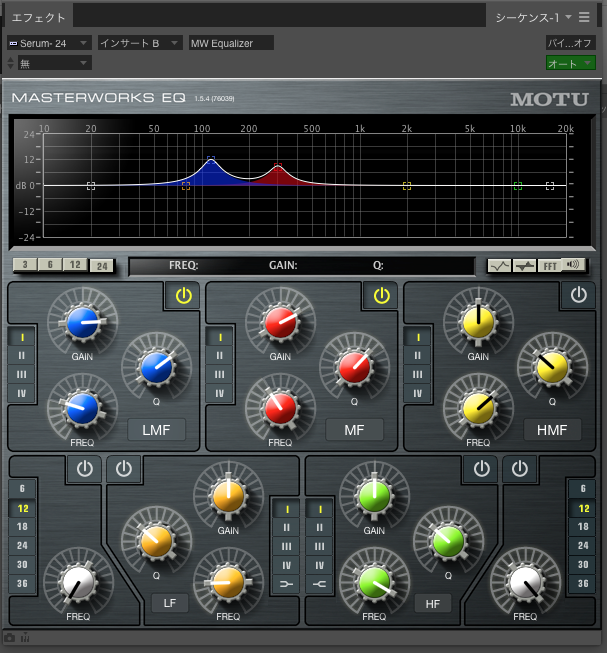The height and width of the screenshot is (653, 607).
Task: Click the red MF Q knob
Action: pos(355,367)
